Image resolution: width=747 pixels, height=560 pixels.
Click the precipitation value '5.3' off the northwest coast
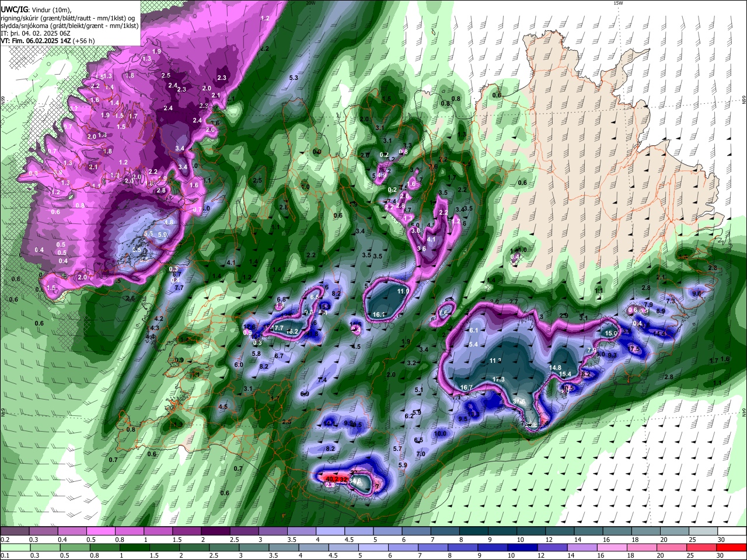coord(294,78)
